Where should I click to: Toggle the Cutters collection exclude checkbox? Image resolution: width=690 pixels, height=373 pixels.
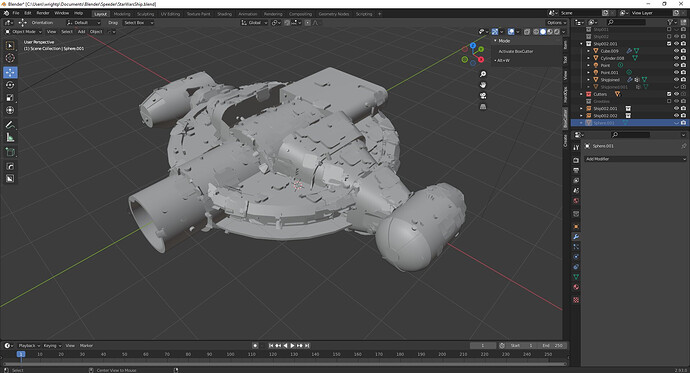[x=669, y=94]
